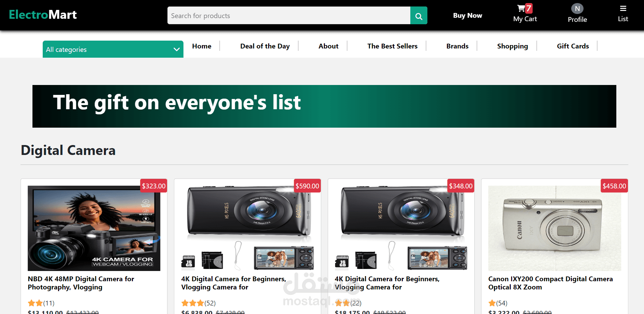The image size is (644, 314).
Task: Click the Digital Camera section heading
Action: (68, 151)
